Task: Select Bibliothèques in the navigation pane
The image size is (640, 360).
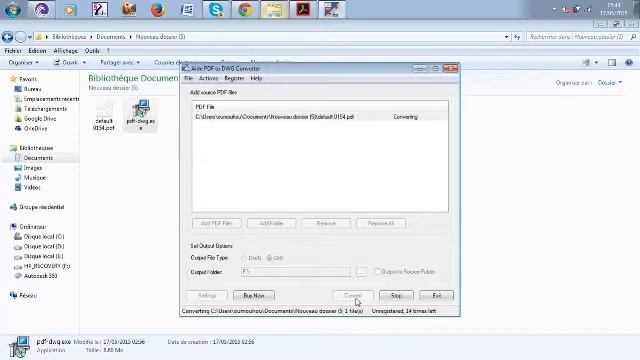Action: click(36, 148)
